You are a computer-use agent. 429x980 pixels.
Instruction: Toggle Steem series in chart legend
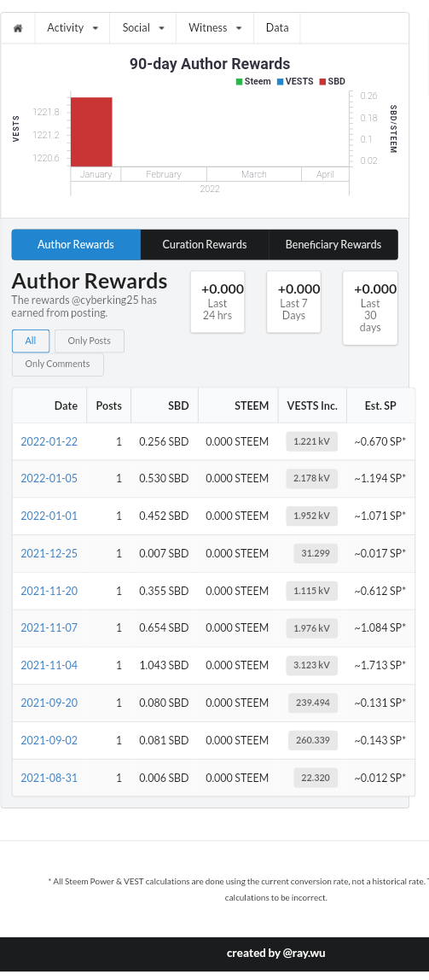pos(253,81)
